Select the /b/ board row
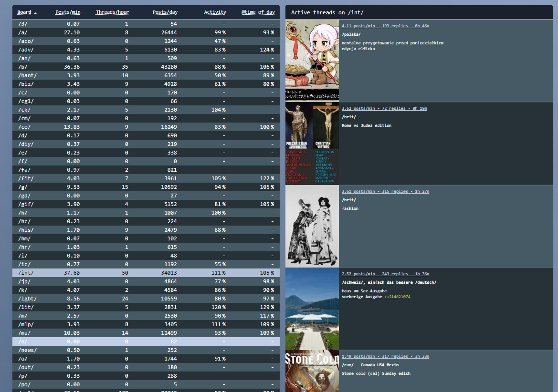The height and width of the screenshot is (392, 558). (x=146, y=67)
